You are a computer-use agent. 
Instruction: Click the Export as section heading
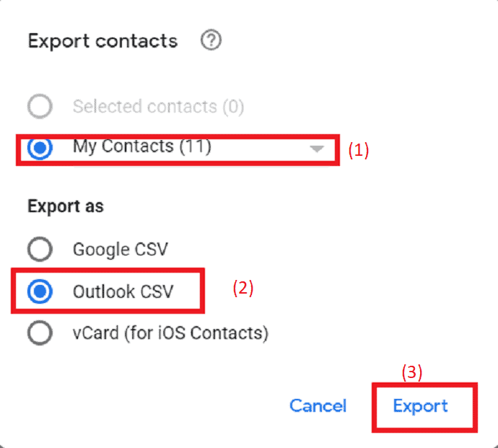click(66, 206)
